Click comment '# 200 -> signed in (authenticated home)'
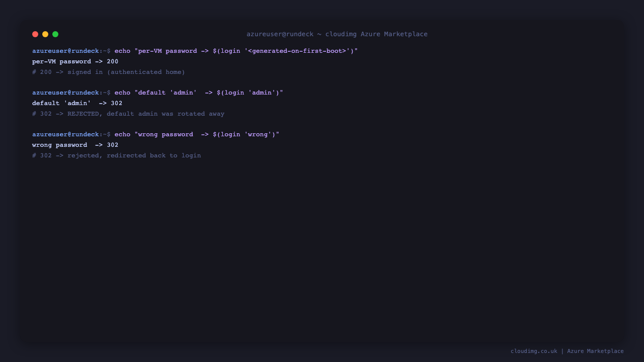This screenshot has height=362, width=644. pos(109,72)
